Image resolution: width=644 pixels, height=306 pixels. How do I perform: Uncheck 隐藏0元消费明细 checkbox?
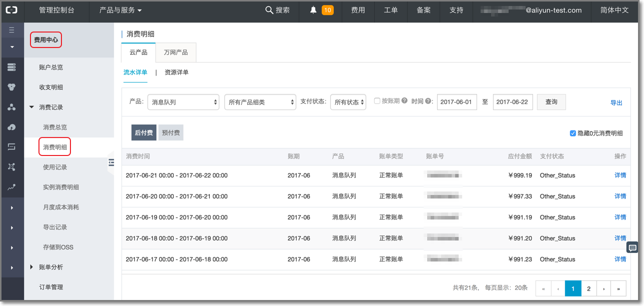pyautogui.click(x=573, y=133)
